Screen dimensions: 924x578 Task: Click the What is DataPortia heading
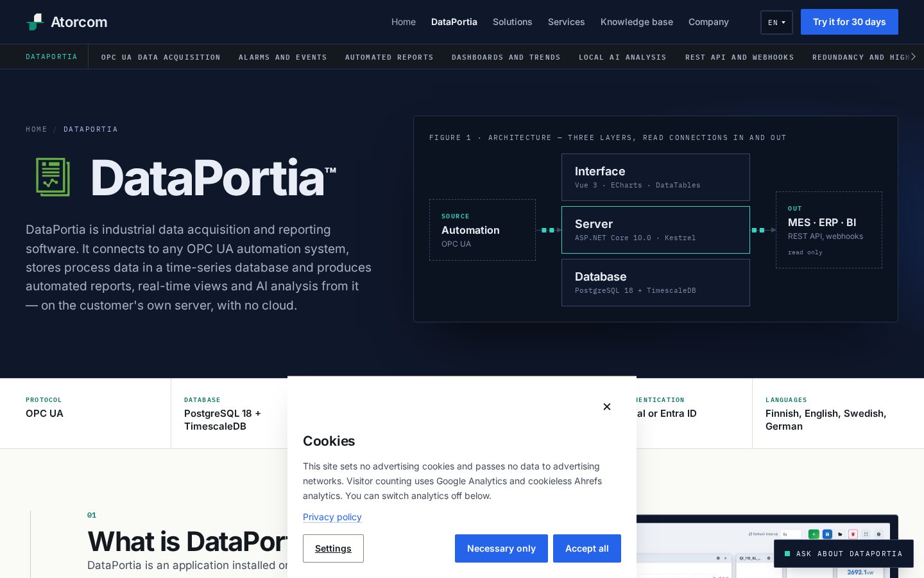pos(187,541)
